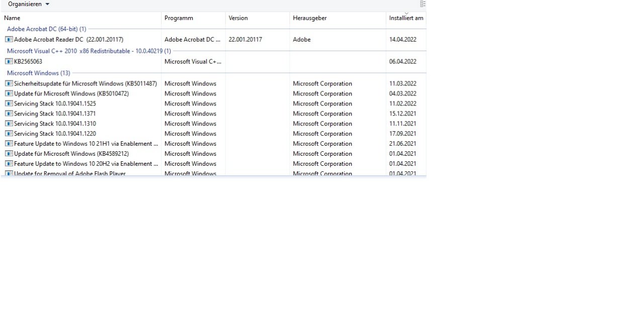
Task: Click the Adobe Acrobat Reader DC row icon
Action: (9, 39)
